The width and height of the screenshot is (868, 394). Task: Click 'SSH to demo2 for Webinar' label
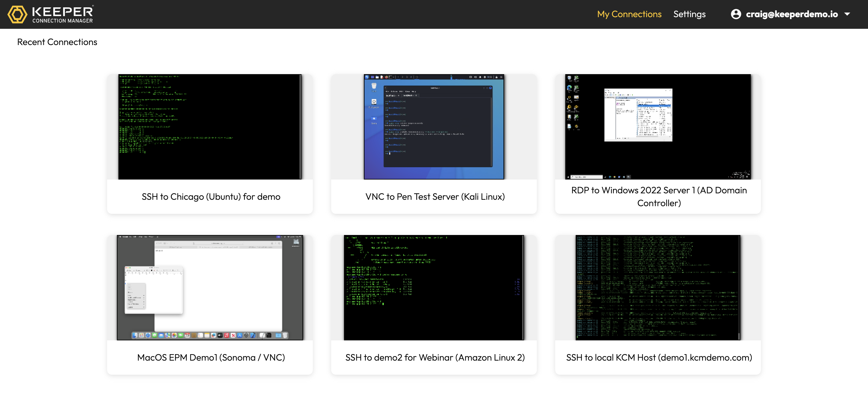click(x=435, y=358)
